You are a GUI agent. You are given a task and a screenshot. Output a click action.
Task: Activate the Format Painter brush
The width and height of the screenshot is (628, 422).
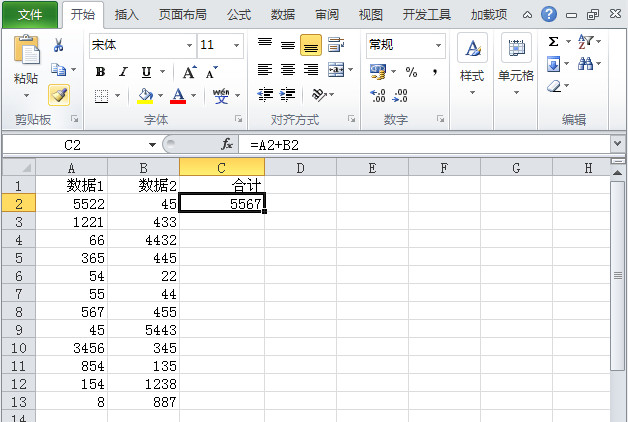point(59,95)
